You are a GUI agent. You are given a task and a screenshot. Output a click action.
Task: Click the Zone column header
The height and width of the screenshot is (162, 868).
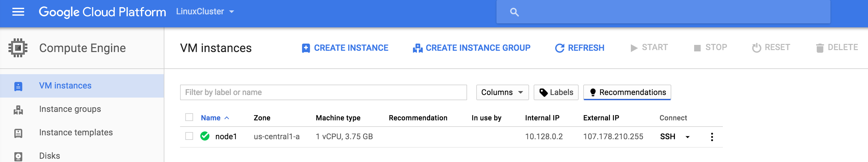pos(262,118)
